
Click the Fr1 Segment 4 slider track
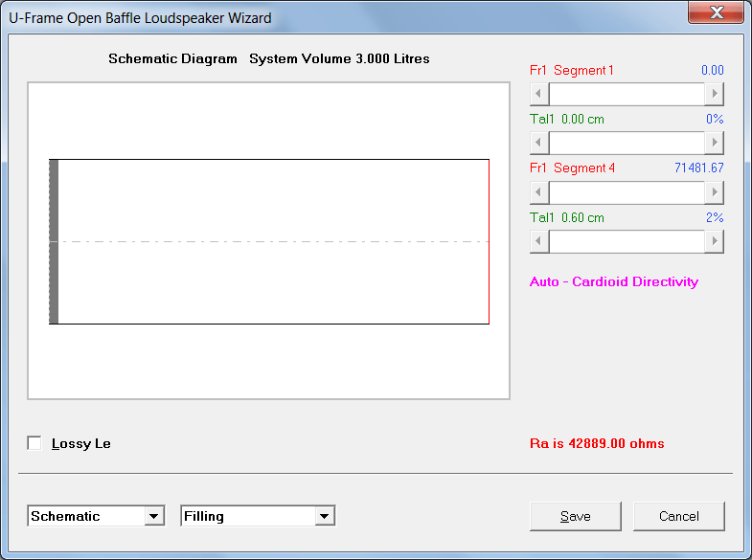click(x=627, y=192)
